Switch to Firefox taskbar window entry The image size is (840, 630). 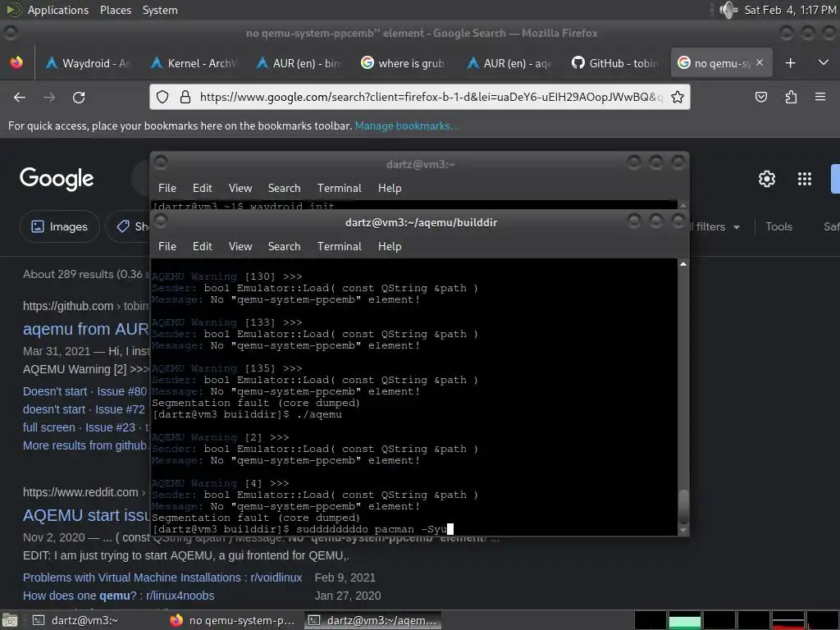[x=233, y=620]
